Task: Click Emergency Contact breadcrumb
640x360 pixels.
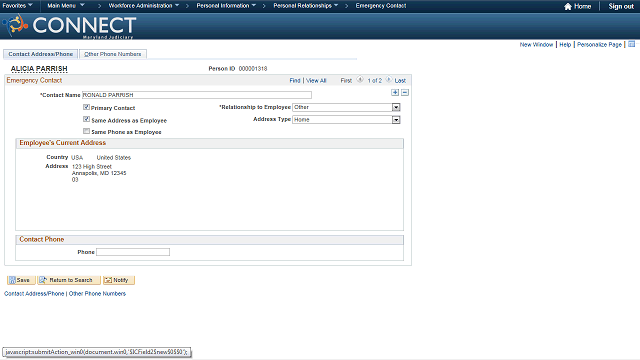Action: (380, 6)
